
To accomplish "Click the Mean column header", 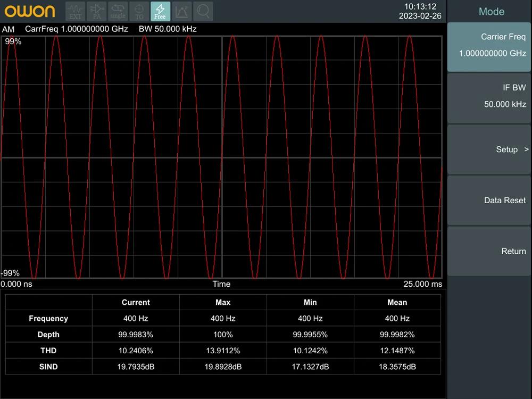I will point(397,302).
